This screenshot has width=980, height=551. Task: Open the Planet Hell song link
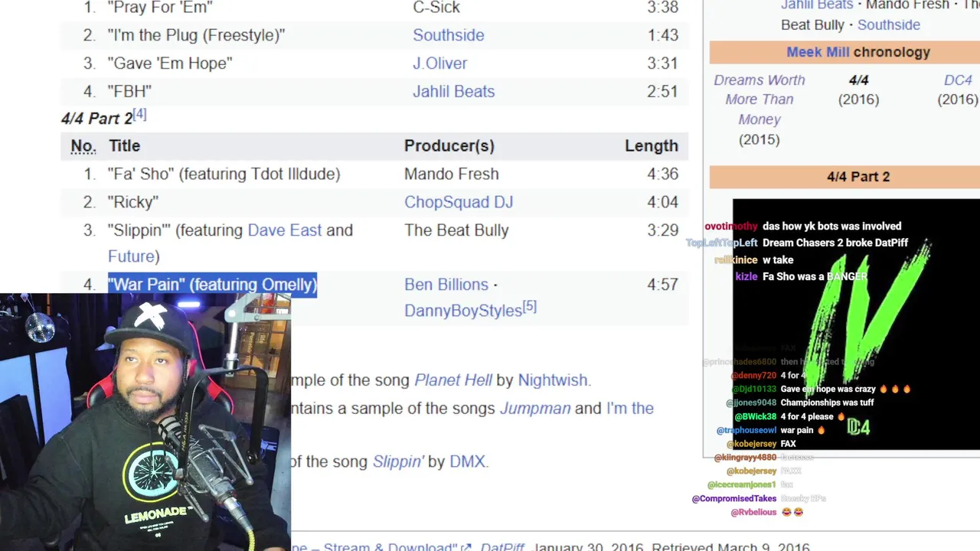pos(452,380)
